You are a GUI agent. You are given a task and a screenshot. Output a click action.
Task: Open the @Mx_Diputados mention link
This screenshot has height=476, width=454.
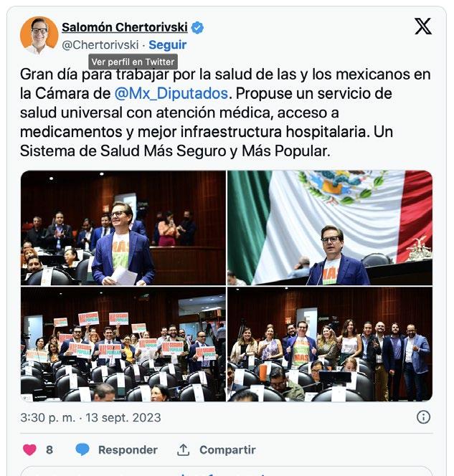click(171, 93)
